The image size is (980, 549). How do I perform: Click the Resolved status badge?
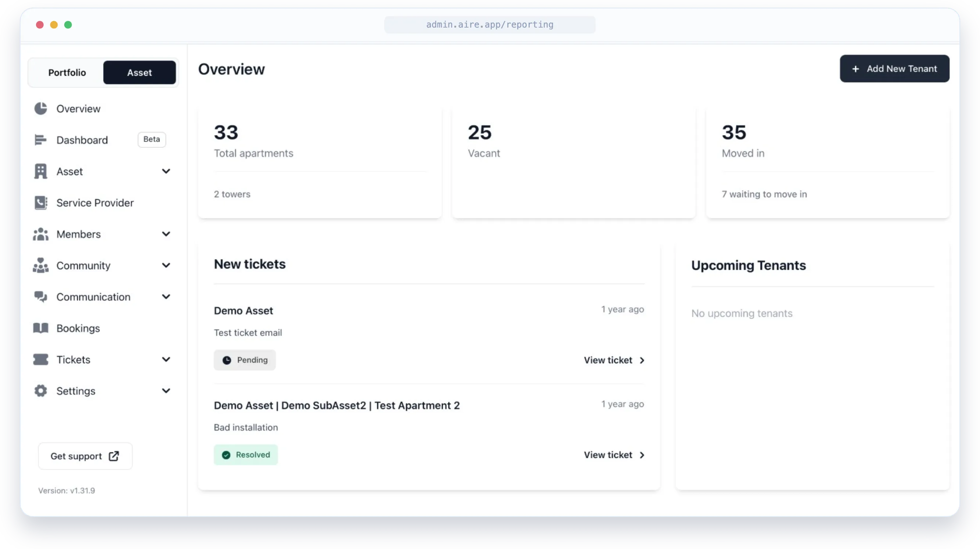[x=246, y=455]
